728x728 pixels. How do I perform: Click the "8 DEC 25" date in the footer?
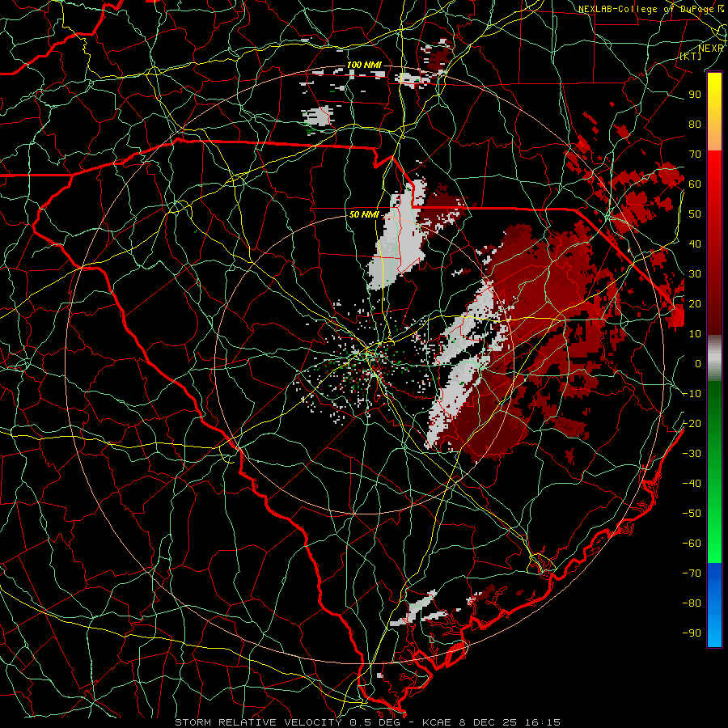[489, 722]
